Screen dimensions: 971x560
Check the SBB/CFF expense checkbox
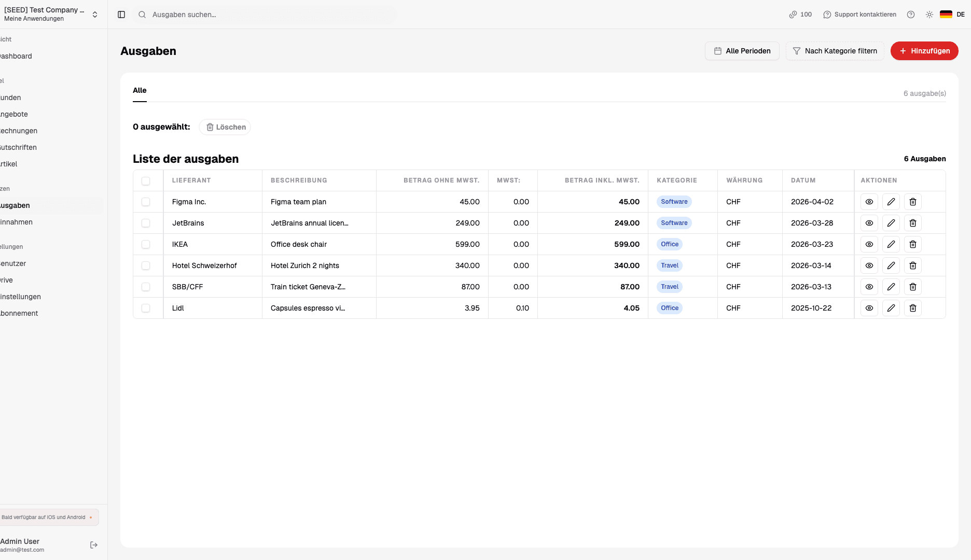[146, 287]
